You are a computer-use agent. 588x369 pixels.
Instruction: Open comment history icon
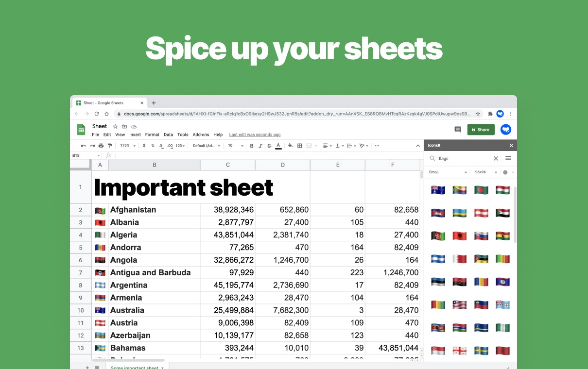coord(457,129)
